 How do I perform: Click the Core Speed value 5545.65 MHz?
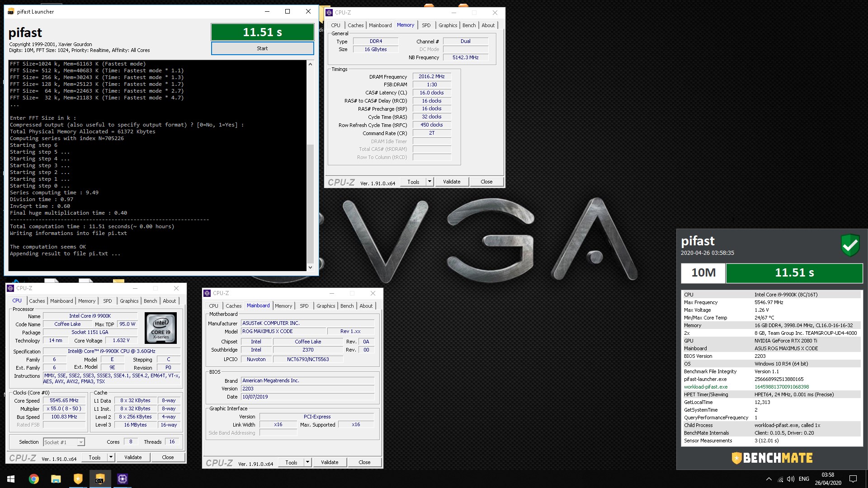click(64, 401)
